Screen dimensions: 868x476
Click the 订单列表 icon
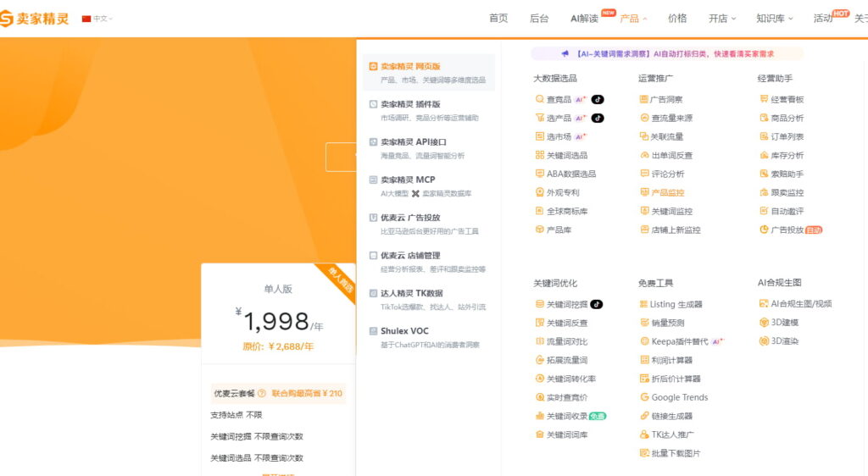764,136
